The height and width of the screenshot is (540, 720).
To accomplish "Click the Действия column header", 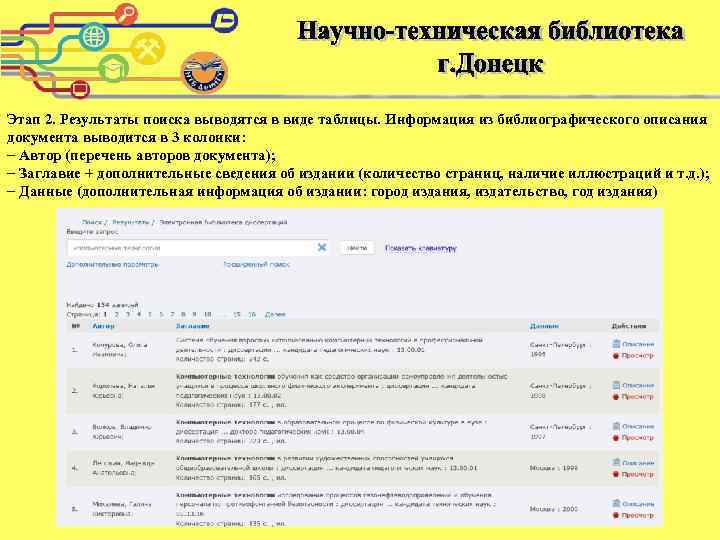I will coord(629,326).
